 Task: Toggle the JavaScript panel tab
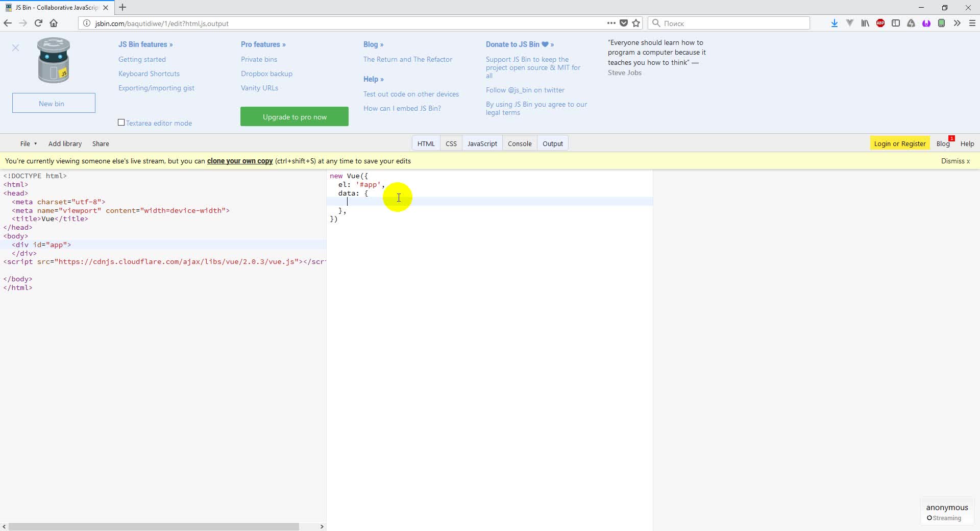click(x=482, y=143)
